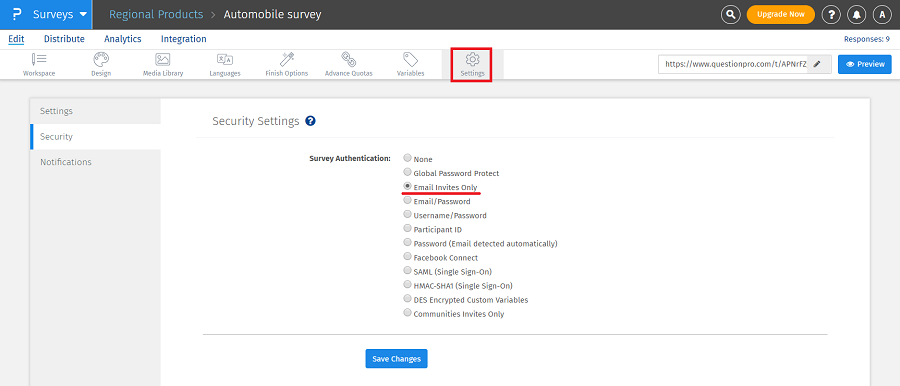Screen dimensions: 900x386
Task: Select Email Invites Only option
Action: 408,186
